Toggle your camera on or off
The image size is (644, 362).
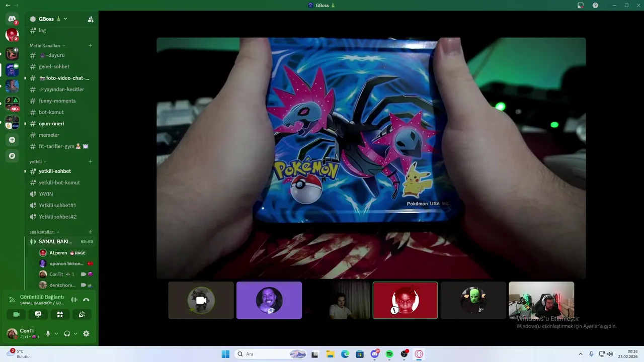click(16, 314)
